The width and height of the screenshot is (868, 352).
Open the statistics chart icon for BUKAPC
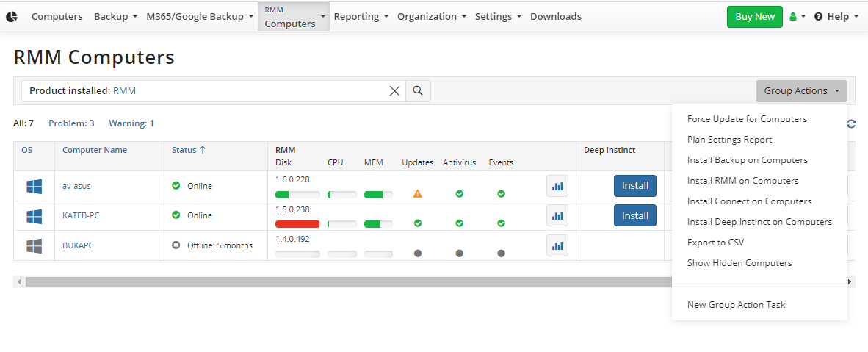click(557, 245)
